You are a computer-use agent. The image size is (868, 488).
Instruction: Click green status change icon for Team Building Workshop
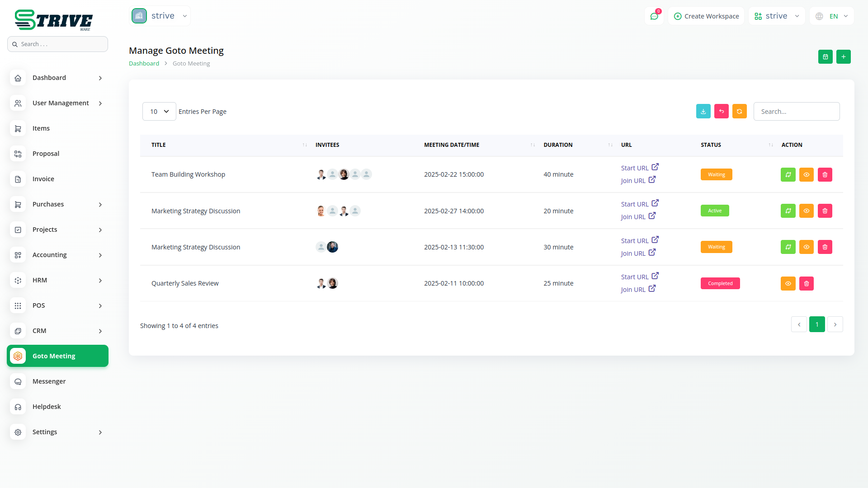tap(788, 175)
